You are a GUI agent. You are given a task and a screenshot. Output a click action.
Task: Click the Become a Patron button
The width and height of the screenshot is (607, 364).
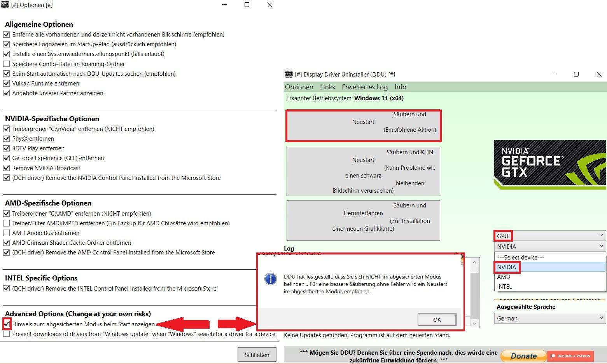(x=570, y=356)
